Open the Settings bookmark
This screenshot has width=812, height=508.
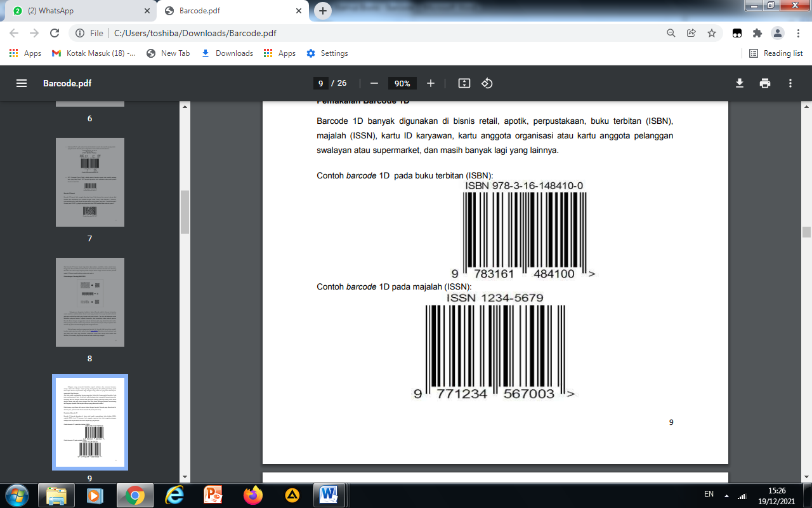[327, 53]
